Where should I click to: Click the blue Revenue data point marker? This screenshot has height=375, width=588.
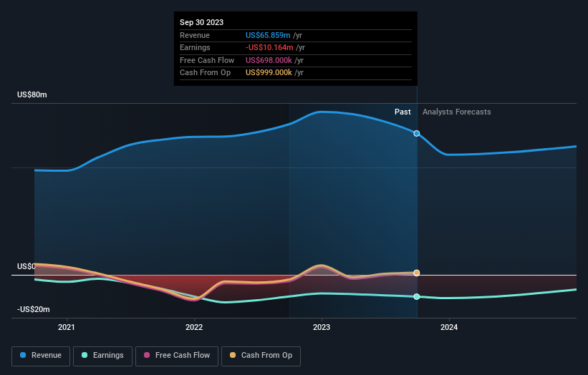[x=417, y=133]
